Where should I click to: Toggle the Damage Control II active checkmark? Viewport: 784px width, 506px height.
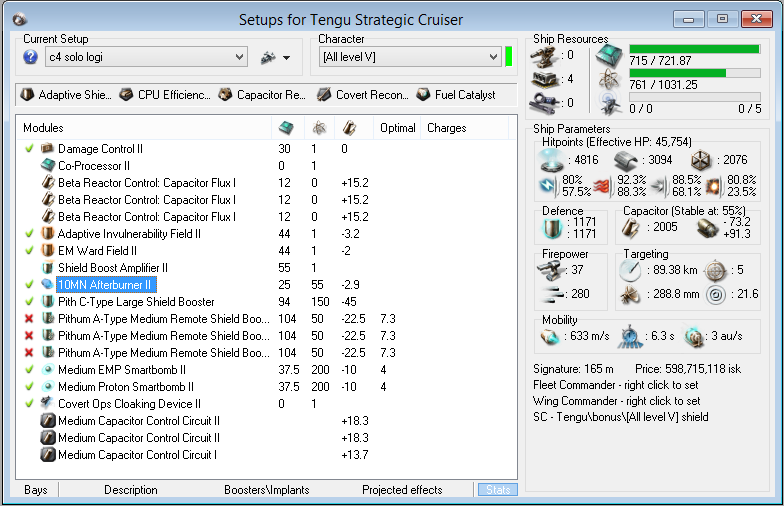click(x=29, y=148)
